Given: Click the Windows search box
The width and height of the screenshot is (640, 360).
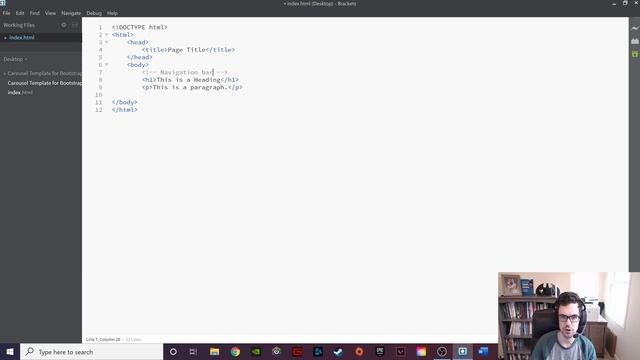Looking at the screenshot, I should [91, 352].
